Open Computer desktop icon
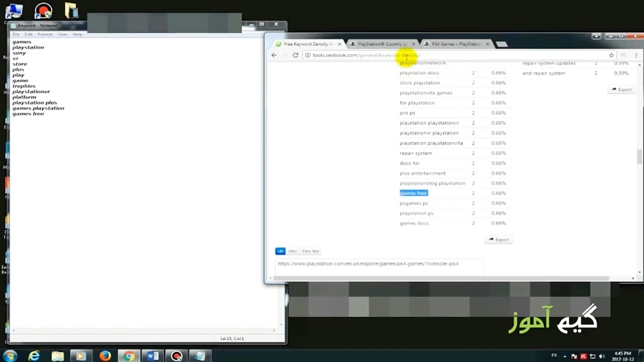 click(14, 11)
